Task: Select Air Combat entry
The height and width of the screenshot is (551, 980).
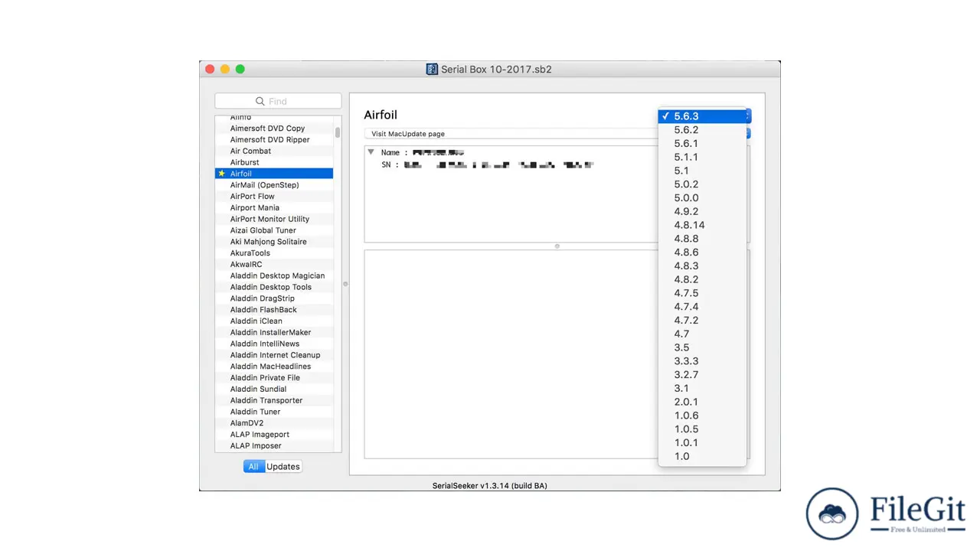Action: 274,151
